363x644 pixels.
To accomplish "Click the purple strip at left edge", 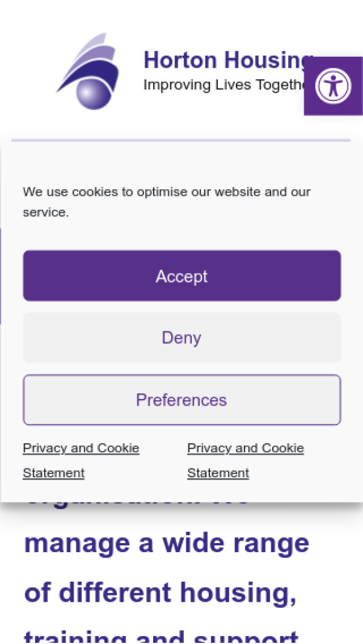I will point(1,276).
